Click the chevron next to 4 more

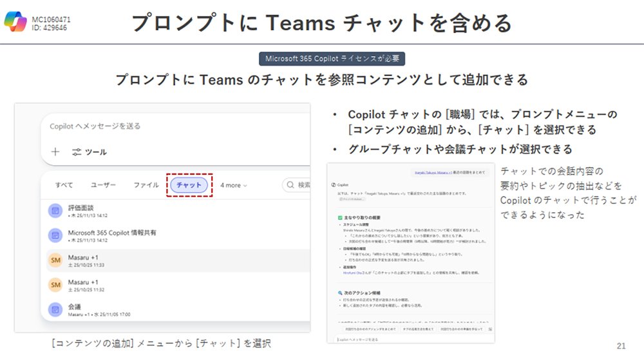pyautogui.click(x=245, y=186)
